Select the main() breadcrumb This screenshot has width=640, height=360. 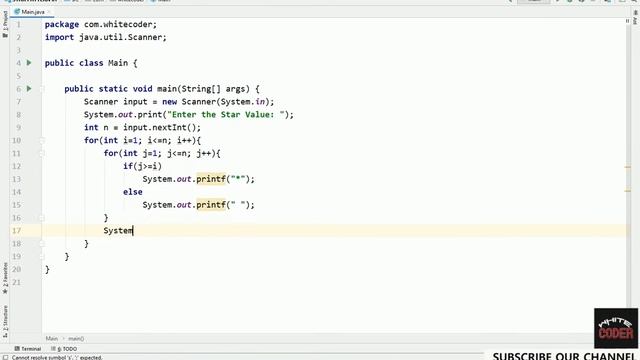[76, 338]
